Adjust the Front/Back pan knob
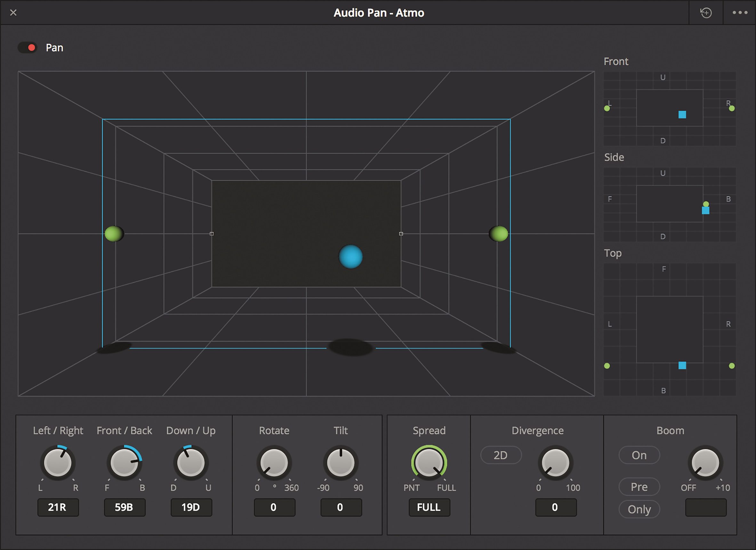 tap(124, 464)
